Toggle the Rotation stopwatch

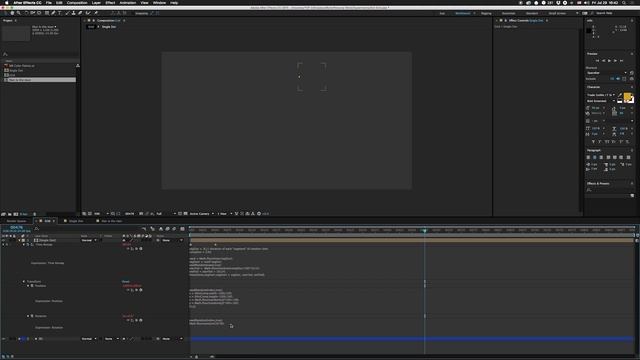click(32, 316)
